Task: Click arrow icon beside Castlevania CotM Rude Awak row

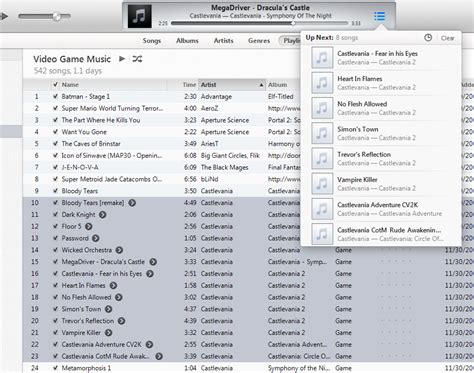Action: [x=159, y=356]
